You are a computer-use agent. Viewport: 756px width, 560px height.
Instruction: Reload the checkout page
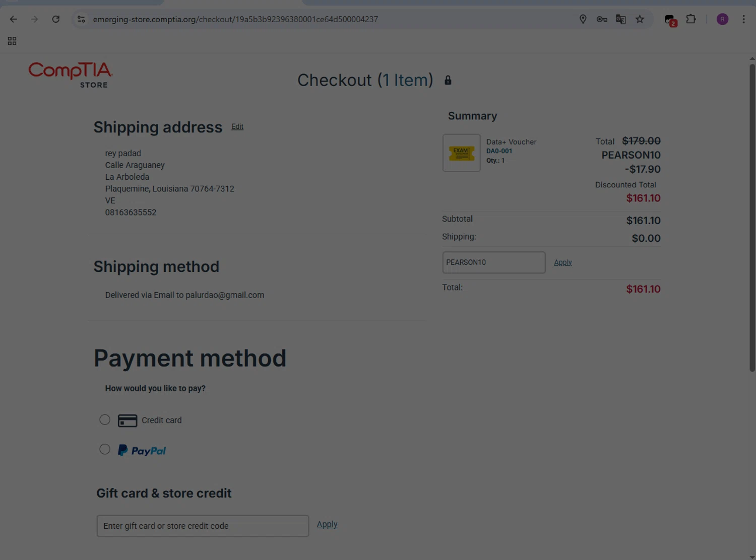(x=56, y=19)
